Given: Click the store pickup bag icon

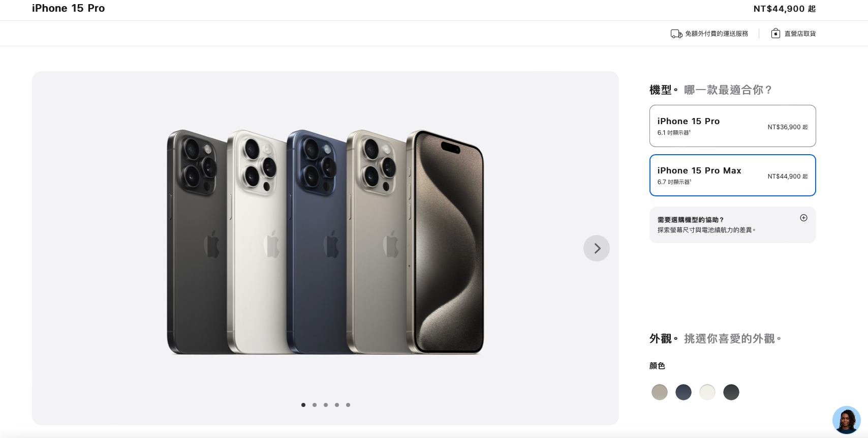Looking at the screenshot, I should [776, 33].
